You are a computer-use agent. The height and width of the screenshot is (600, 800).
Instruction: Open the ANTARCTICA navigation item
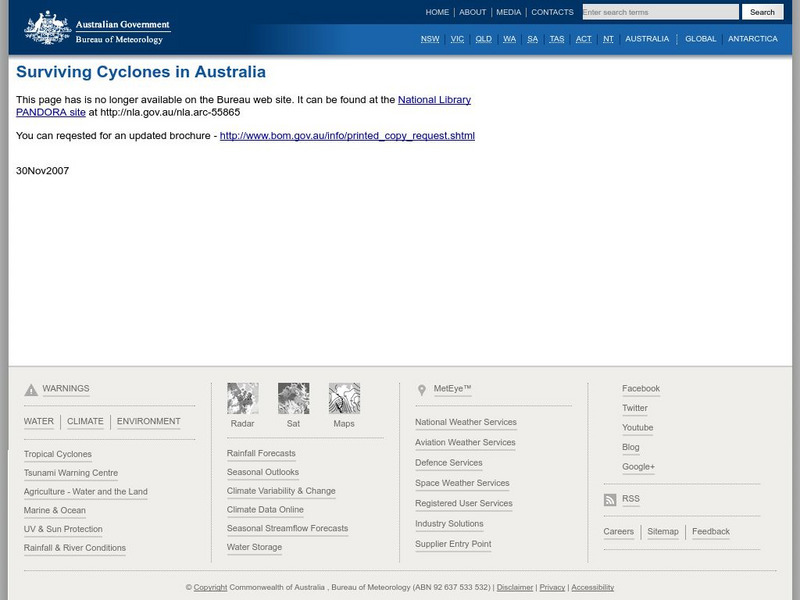753,39
